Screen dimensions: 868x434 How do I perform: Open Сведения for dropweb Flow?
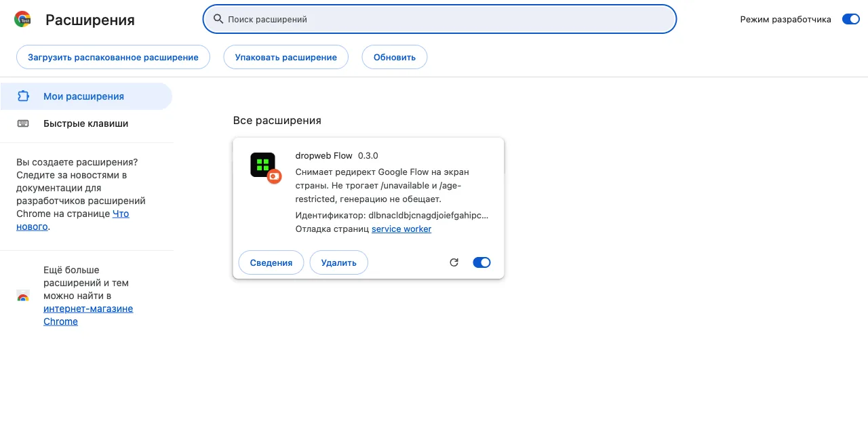[x=271, y=262]
